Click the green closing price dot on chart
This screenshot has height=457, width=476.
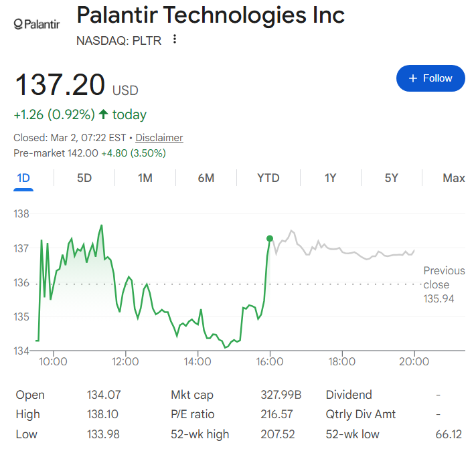pyautogui.click(x=270, y=238)
